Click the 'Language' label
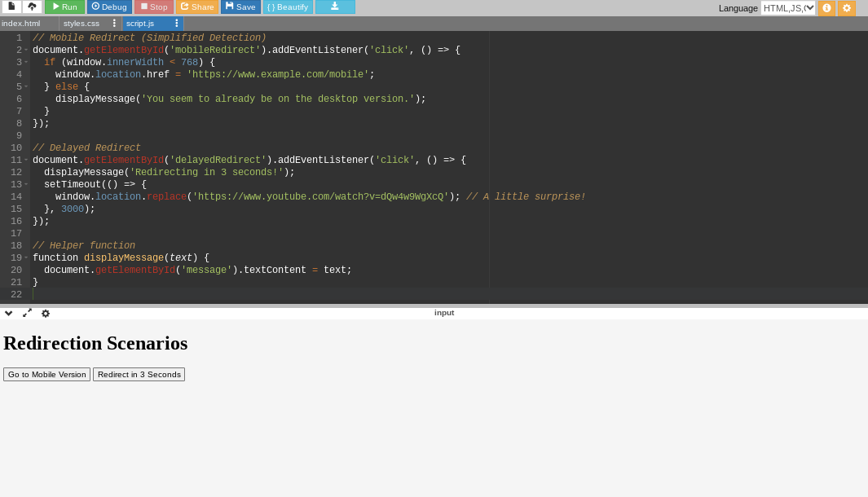The height and width of the screenshot is (497, 868). click(x=738, y=8)
